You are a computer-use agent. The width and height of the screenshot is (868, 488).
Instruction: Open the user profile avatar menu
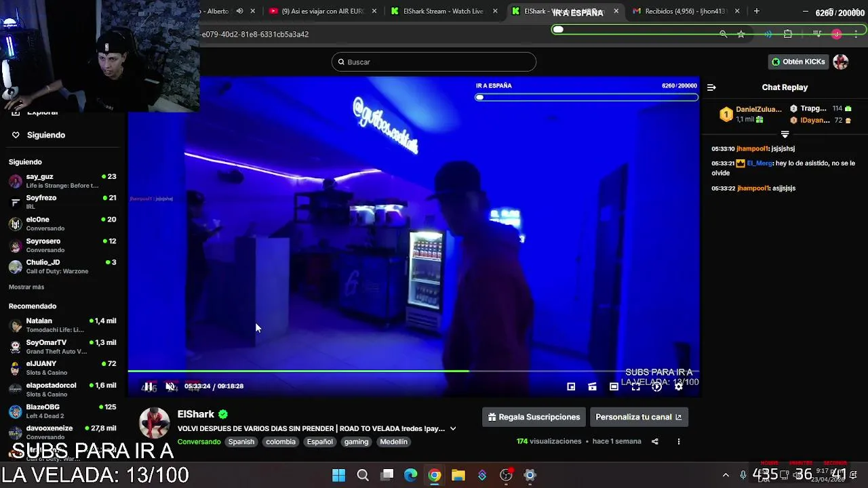(841, 62)
